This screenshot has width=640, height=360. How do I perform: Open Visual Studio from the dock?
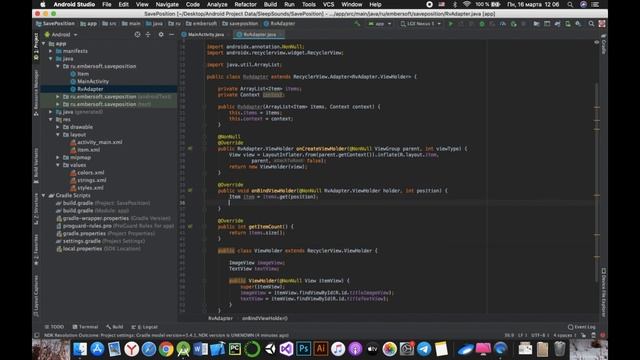(287, 349)
